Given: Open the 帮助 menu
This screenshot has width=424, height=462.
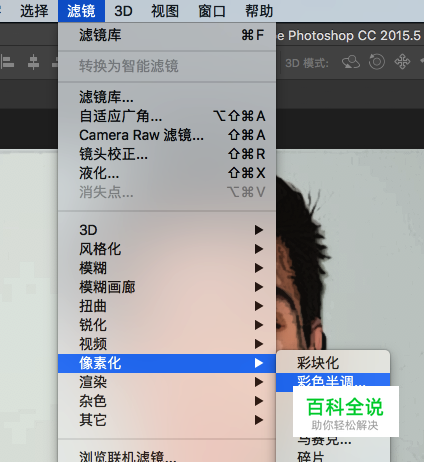Looking at the screenshot, I should 259,11.
